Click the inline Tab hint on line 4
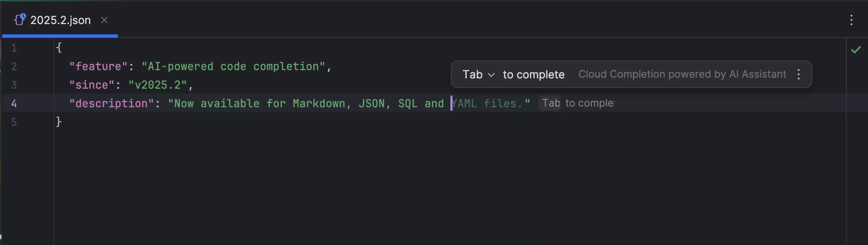This screenshot has width=868, height=245. click(x=551, y=103)
